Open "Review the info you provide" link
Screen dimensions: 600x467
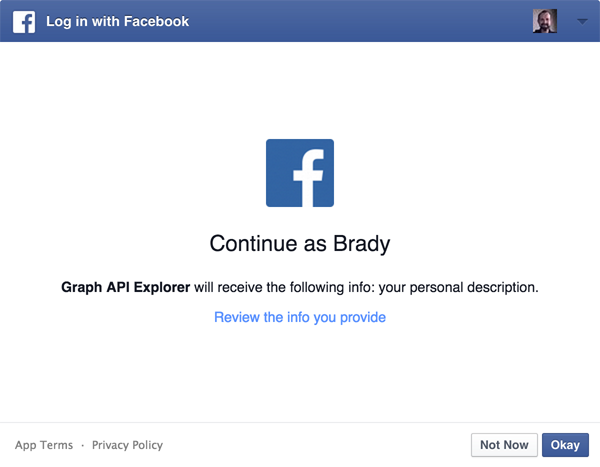300,317
